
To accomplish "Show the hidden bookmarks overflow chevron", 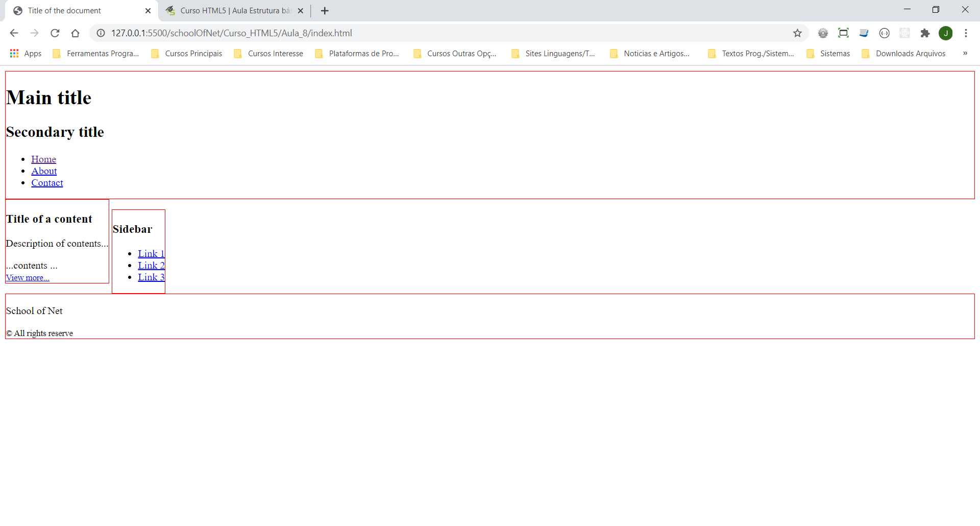I will 965,54.
